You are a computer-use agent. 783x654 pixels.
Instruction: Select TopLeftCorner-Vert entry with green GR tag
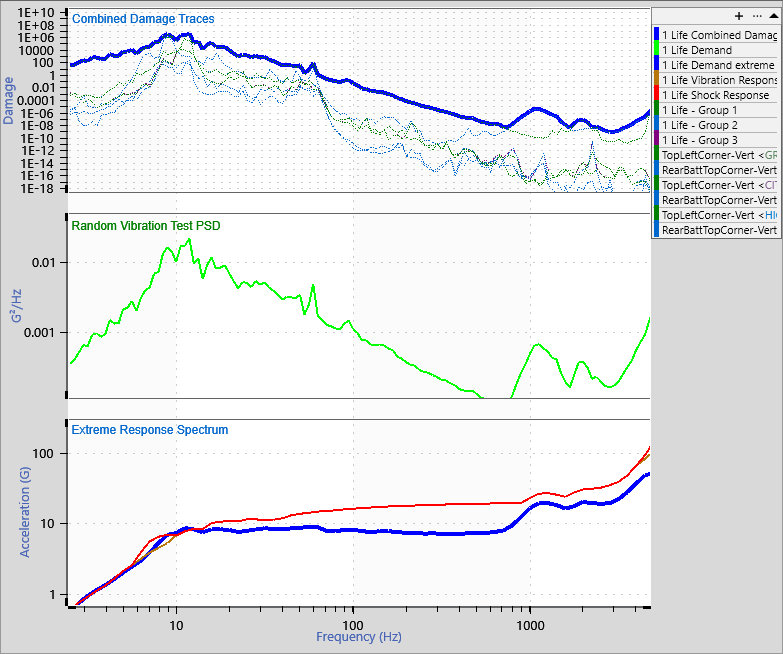click(719, 155)
